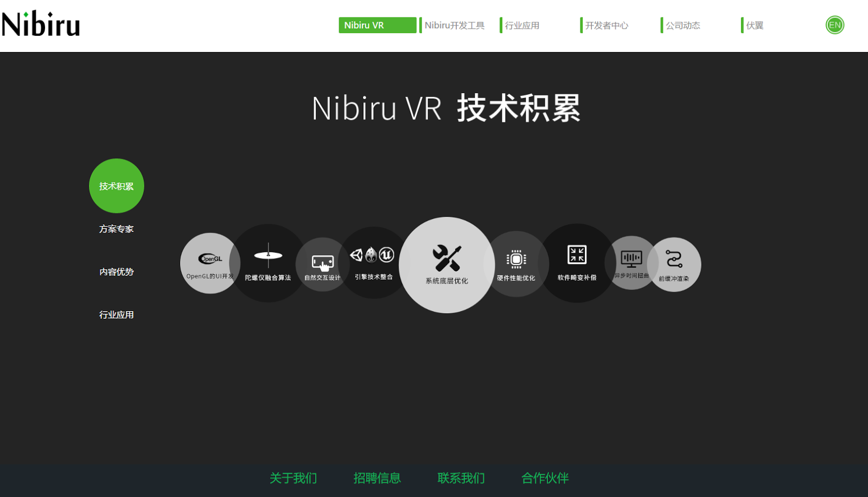The image size is (868, 497).
Task: Go to 方案专家 in the sidebar
Action: pyautogui.click(x=117, y=229)
